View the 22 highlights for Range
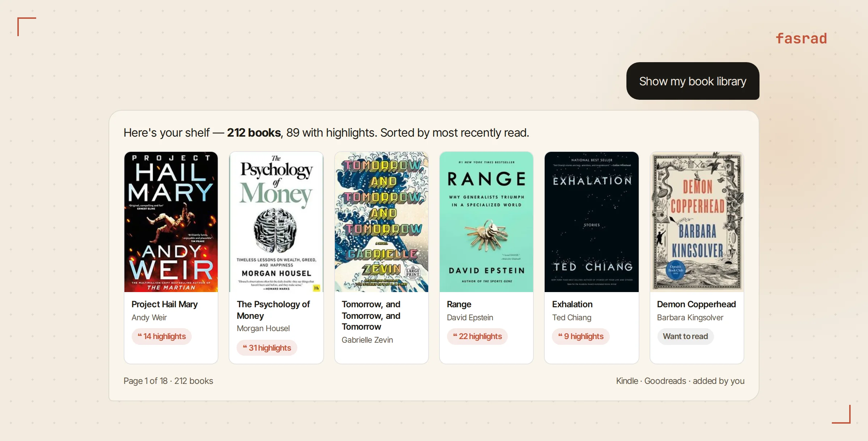The height and width of the screenshot is (441, 868). [477, 337]
